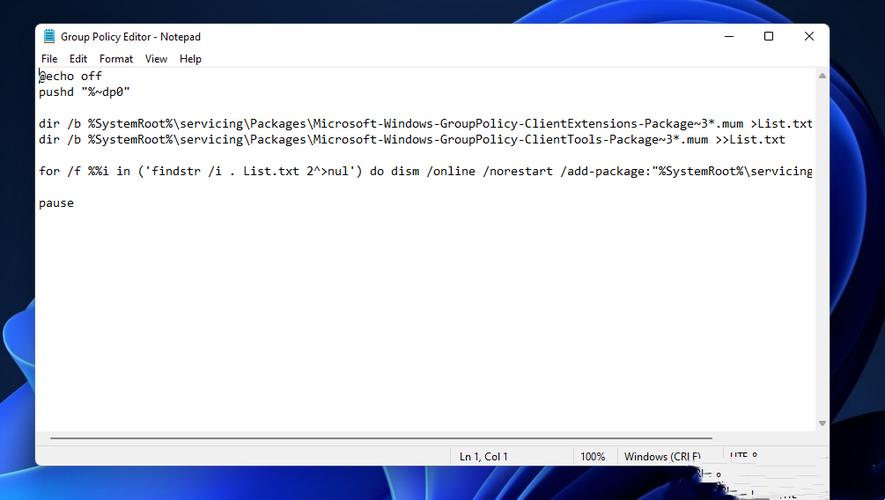Viewport: 885px width, 500px height.
Task: Click 'dism /online' in the for command
Action: [x=433, y=171]
